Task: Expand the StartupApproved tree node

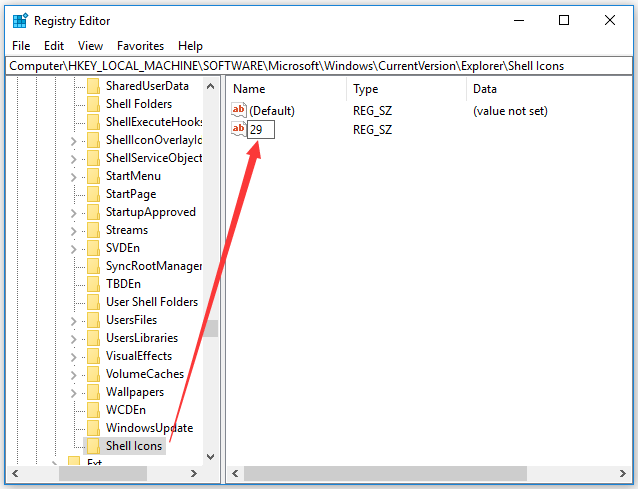Action: pos(74,213)
